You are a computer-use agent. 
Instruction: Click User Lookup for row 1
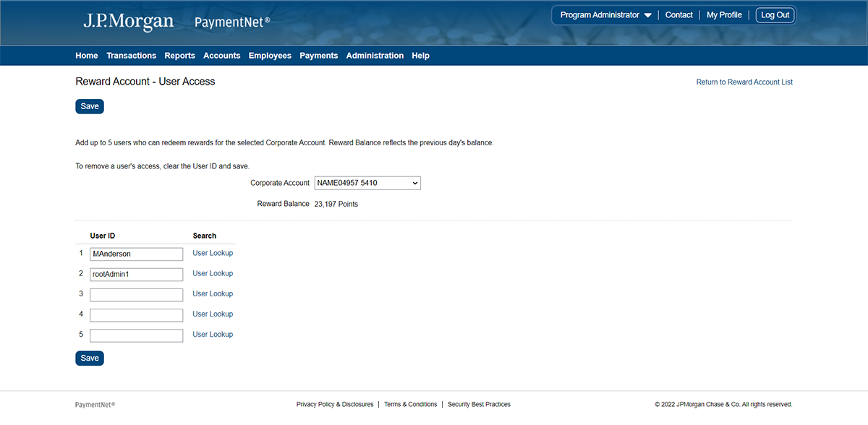(213, 253)
